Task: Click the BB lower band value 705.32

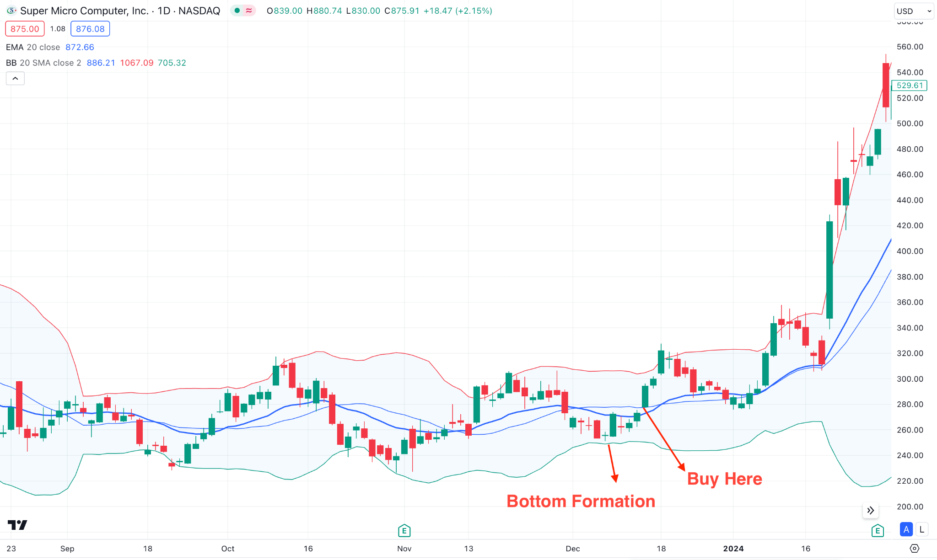Action: click(172, 63)
